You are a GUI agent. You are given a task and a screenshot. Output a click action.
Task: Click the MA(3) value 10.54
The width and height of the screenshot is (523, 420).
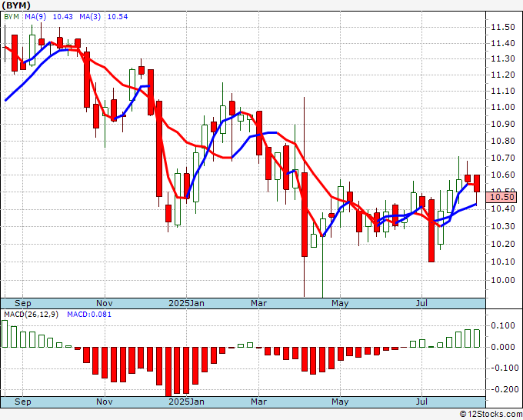[118, 17]
